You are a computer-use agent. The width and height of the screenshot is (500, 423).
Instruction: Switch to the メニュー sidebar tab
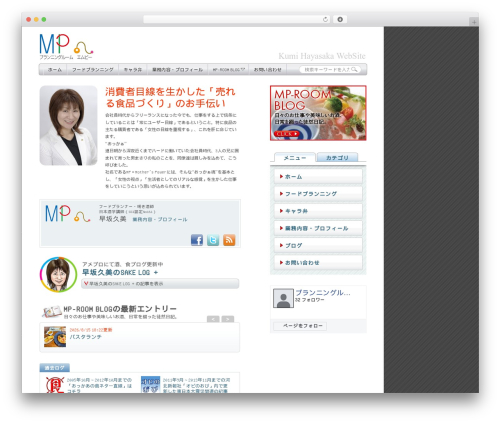(294, 158)
